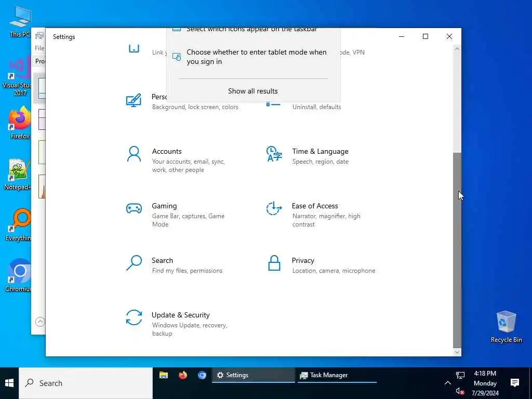Click the Update & Security arrows icon
Screen dimensions: 532x399
tap(134, 317)
